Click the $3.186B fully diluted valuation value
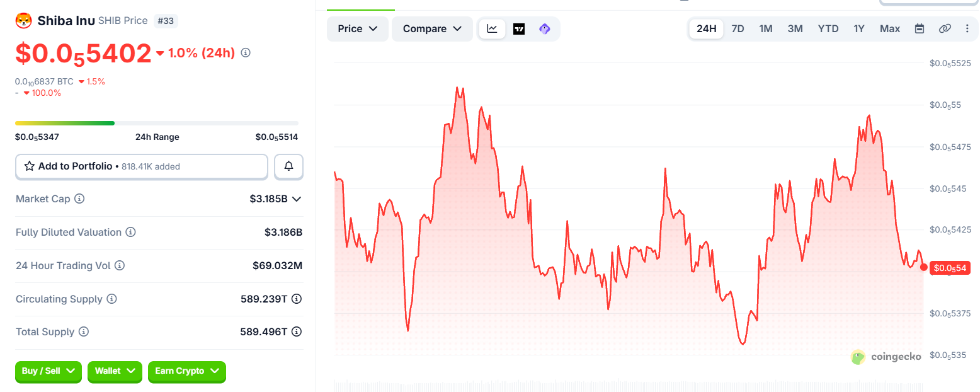Screen dimensions: 980x392 point(283,233)
